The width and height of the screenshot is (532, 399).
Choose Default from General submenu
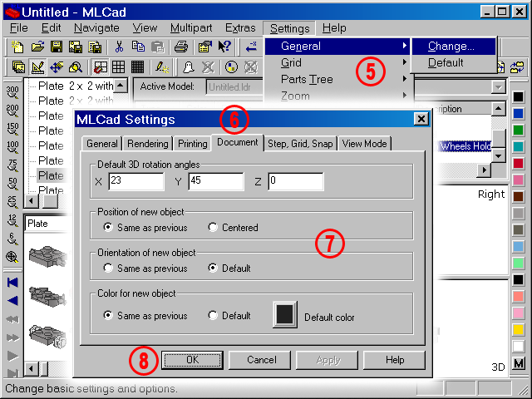click(x=454, y=63)
